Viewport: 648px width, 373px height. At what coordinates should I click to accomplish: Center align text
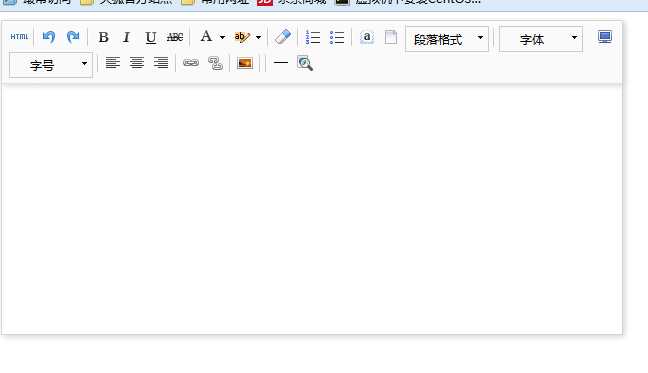[x=137, y=63]
